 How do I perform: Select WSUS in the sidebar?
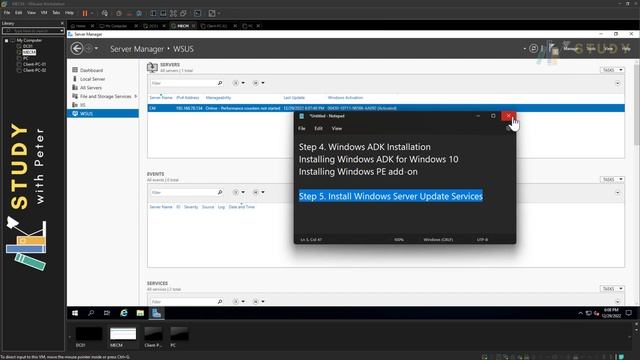(103, 113)
